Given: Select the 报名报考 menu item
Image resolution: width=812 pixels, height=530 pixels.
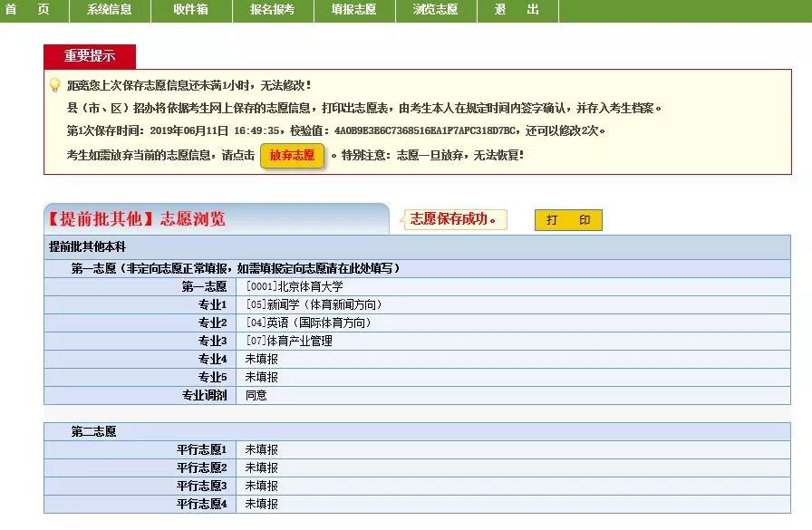Looking at the screenshot, I should (273, 10).
